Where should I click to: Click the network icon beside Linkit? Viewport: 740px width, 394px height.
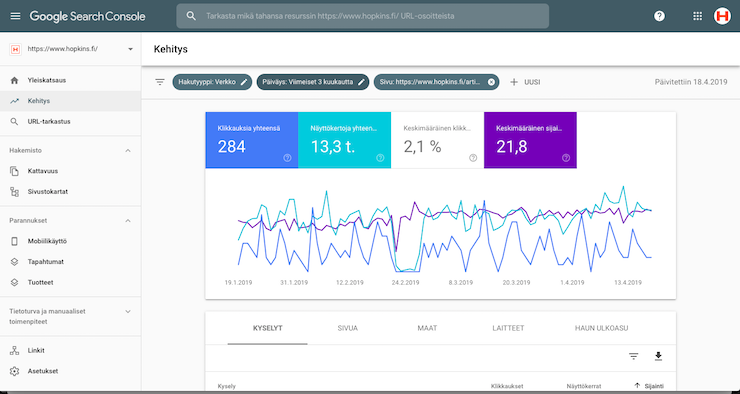point(14,351)
